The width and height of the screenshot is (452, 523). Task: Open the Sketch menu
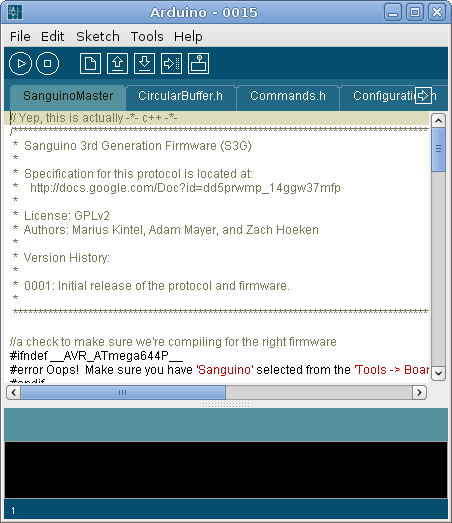pyautogui.click(x=98, y=36)
